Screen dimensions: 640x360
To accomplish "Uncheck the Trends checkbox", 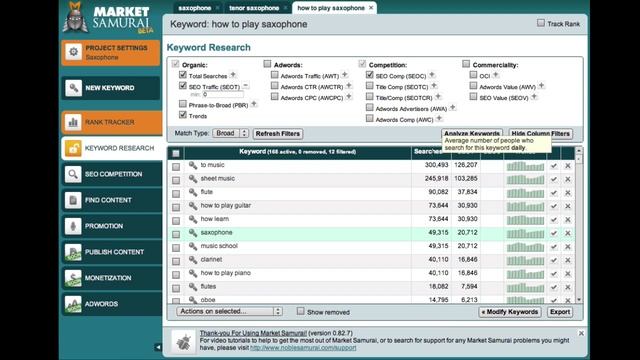I will (x=183, y=115).
